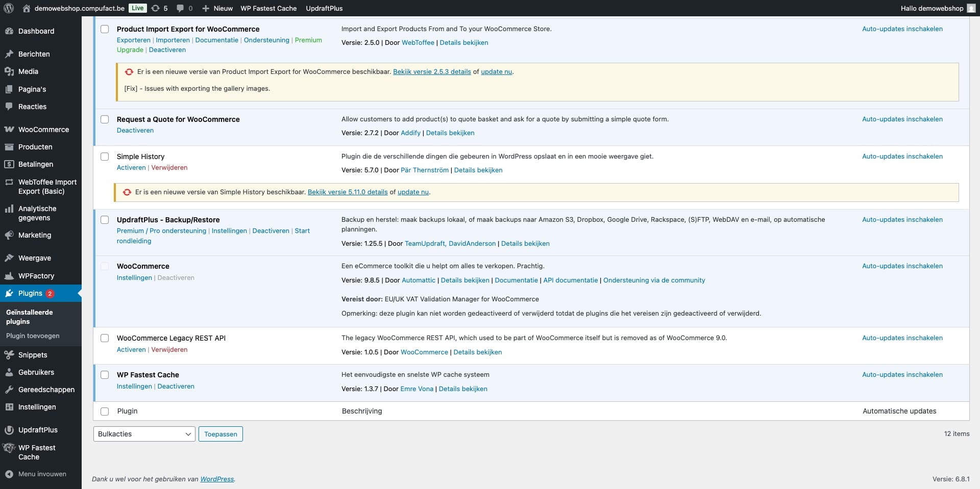Viewport: 980px width, 489px height.
Task: Enable auto-updates for UpdraftPlus - Backup/Restore
Action: (x=902, y=220)
